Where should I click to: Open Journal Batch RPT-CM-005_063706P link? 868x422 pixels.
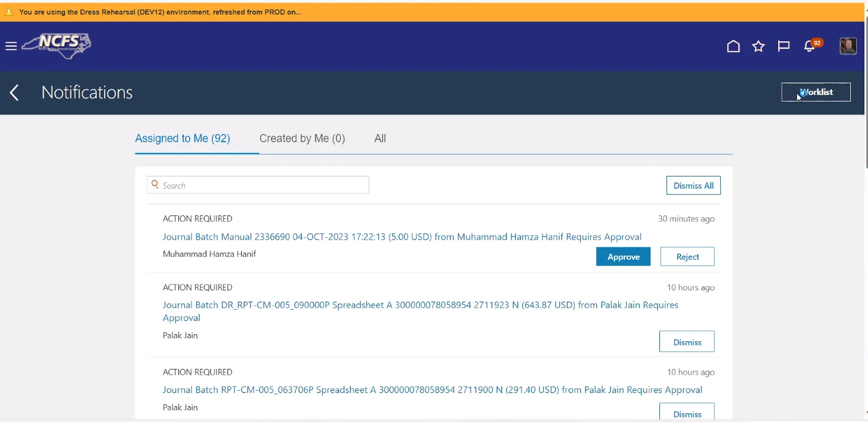pyautogui.click(x=433, y=390)
